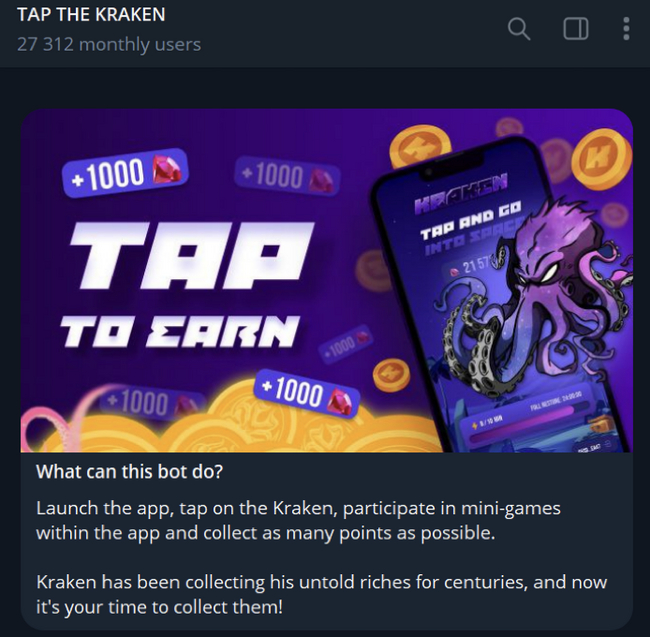Toggle the right sidebar panel icon
Image resolution: width=650 pixels, height=637 pixels.
(x=575, y=29)
